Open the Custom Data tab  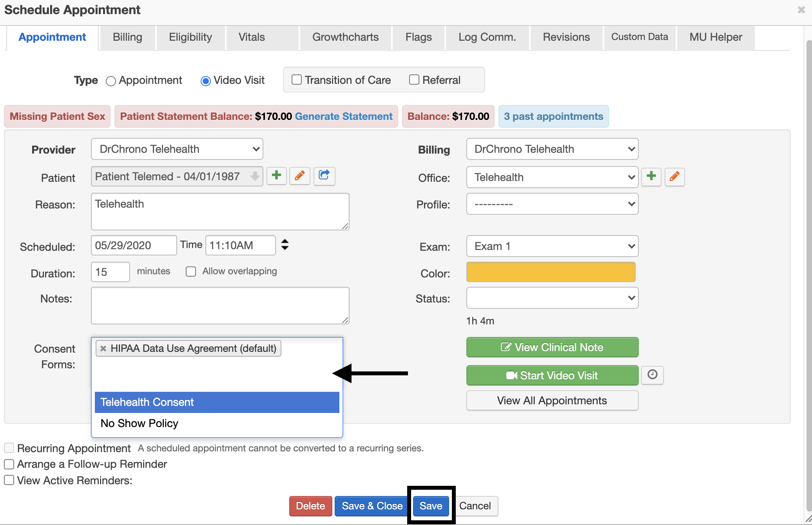tap(640, 37)
